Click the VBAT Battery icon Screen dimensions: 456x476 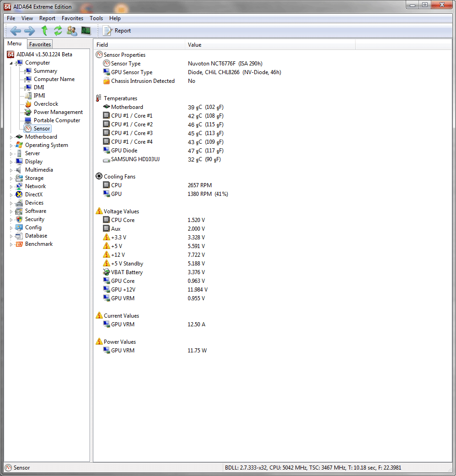[x=107, y=272]
